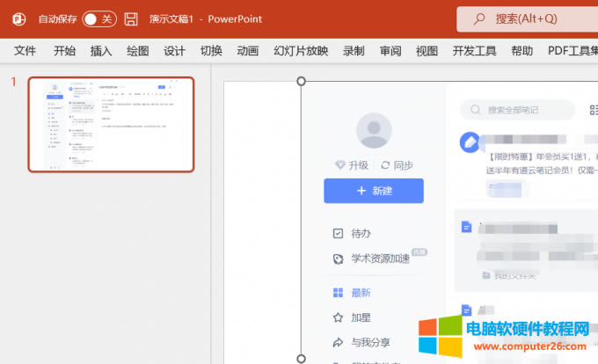
Task: Open the 帮助 tab
Action: [x=521, y=51]
